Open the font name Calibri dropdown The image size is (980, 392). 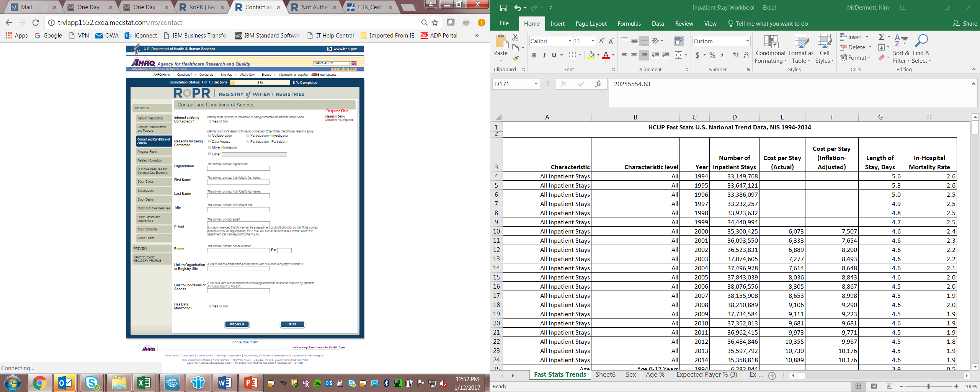pos(570,41)
